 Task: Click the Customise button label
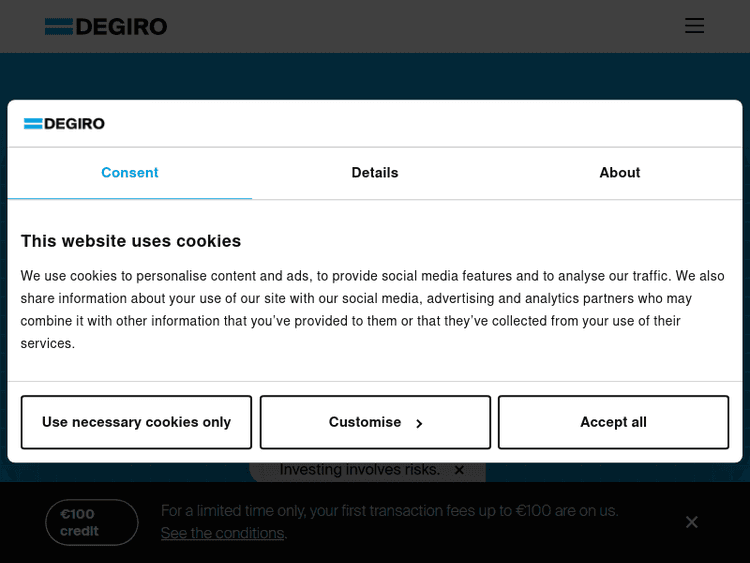[365, 422]
